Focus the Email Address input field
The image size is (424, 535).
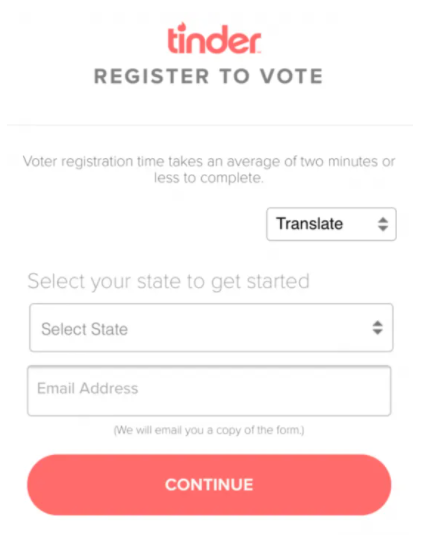209,391
